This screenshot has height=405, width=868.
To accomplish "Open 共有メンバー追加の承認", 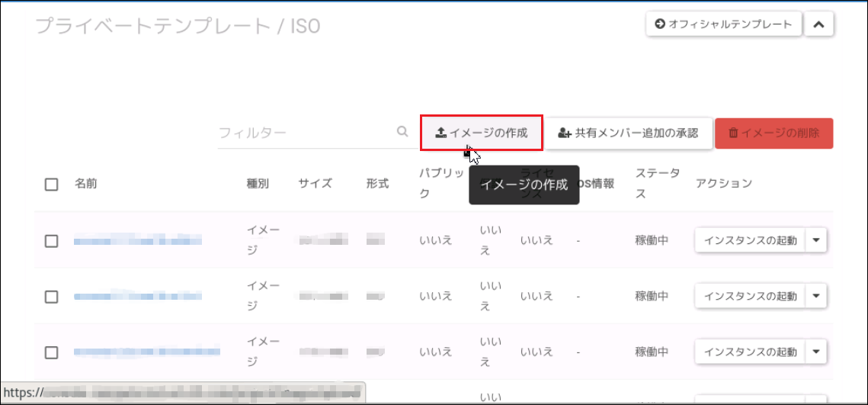I will click(x=628, y=133).
